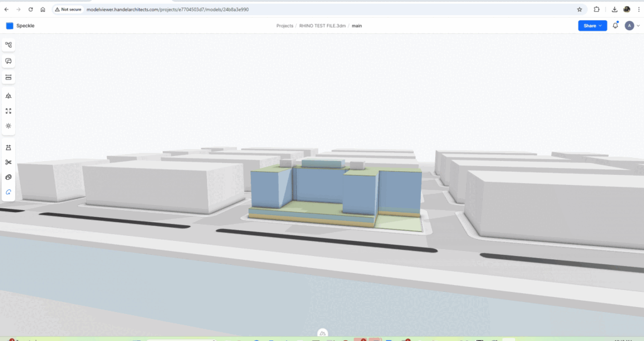Screen dimensions: 644x341
Task: Open the Sun light controls icon
Action: click(8, 126)
